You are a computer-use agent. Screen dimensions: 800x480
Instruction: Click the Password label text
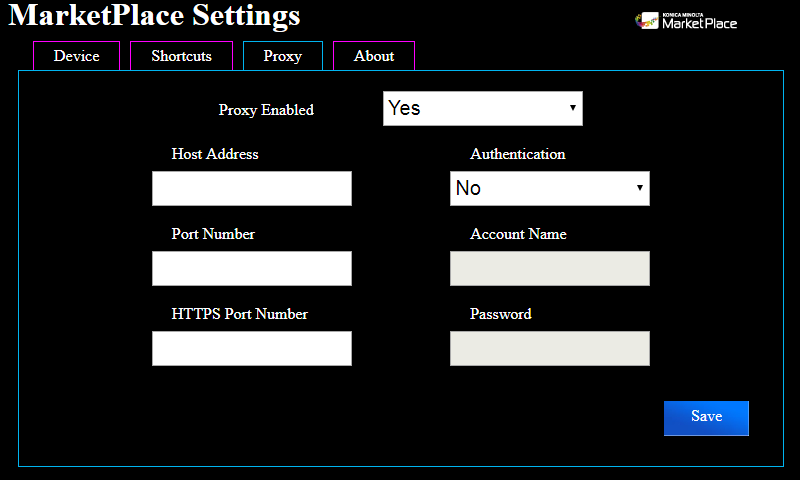pyautogui.click(x=501, y=314)
